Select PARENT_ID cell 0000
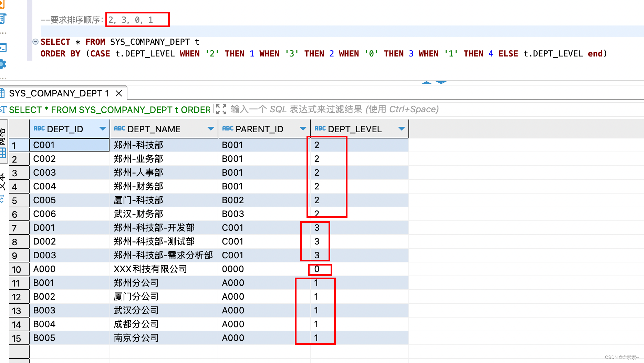Screen dimensions: 644x363 [264, 269]
